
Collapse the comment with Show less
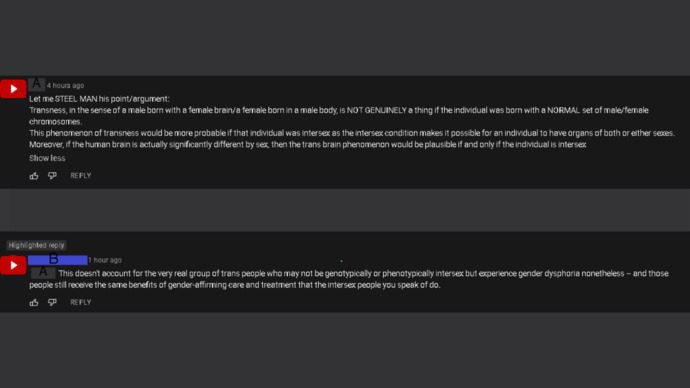click(x=47, y=158)
